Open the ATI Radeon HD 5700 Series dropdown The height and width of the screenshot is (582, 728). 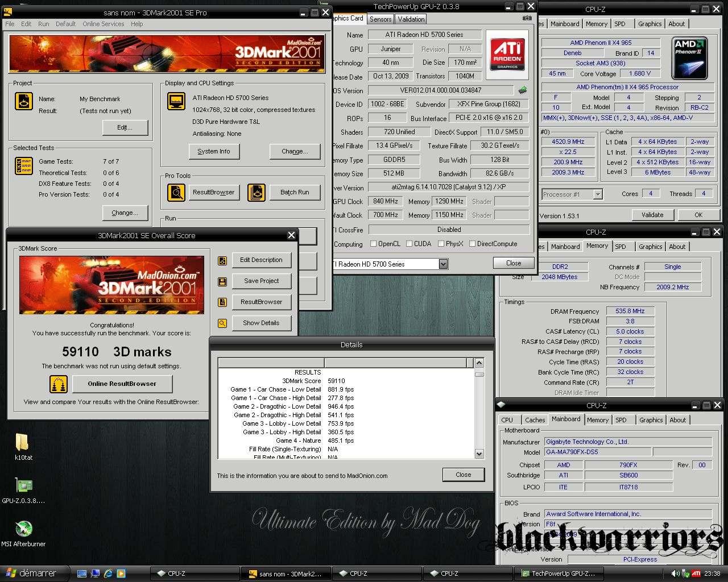point(443,264)
